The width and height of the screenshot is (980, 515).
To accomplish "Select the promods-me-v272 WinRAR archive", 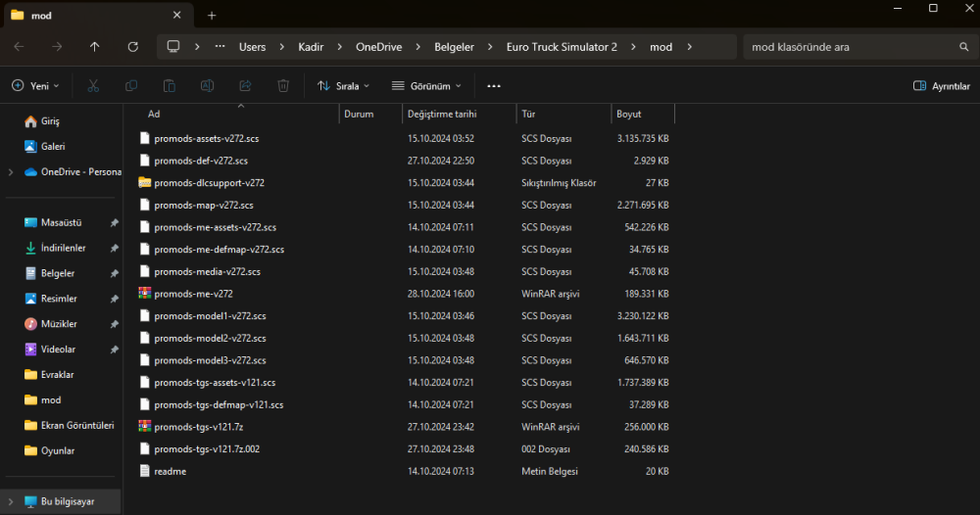I will (x=193, y=294).
